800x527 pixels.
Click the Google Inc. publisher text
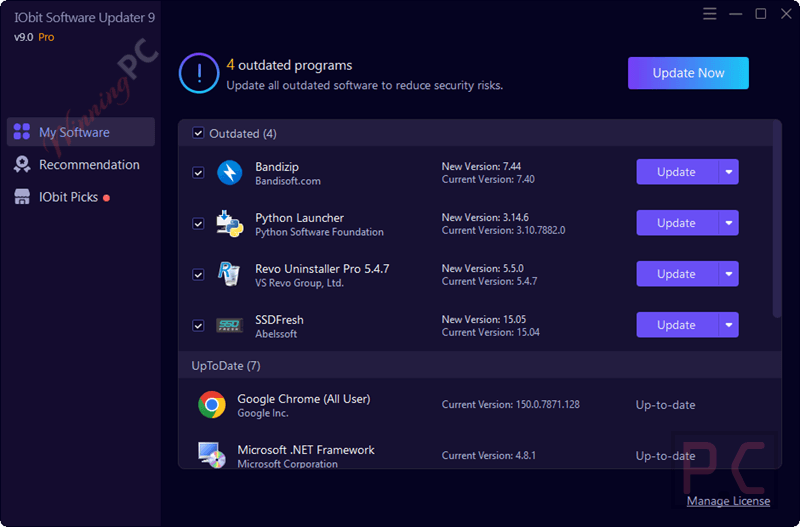pyautogui.click(x=263, y=413)
